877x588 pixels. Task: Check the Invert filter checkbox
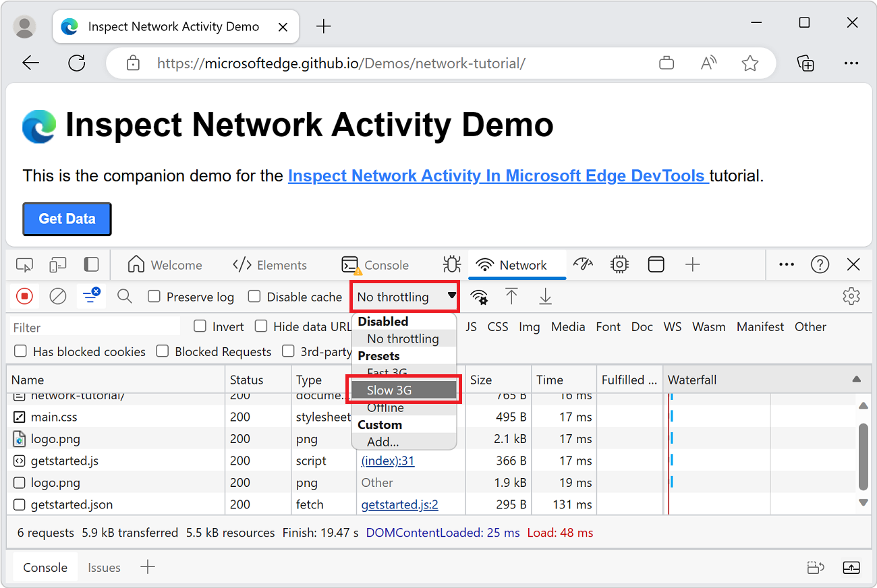tap(200, 326)
